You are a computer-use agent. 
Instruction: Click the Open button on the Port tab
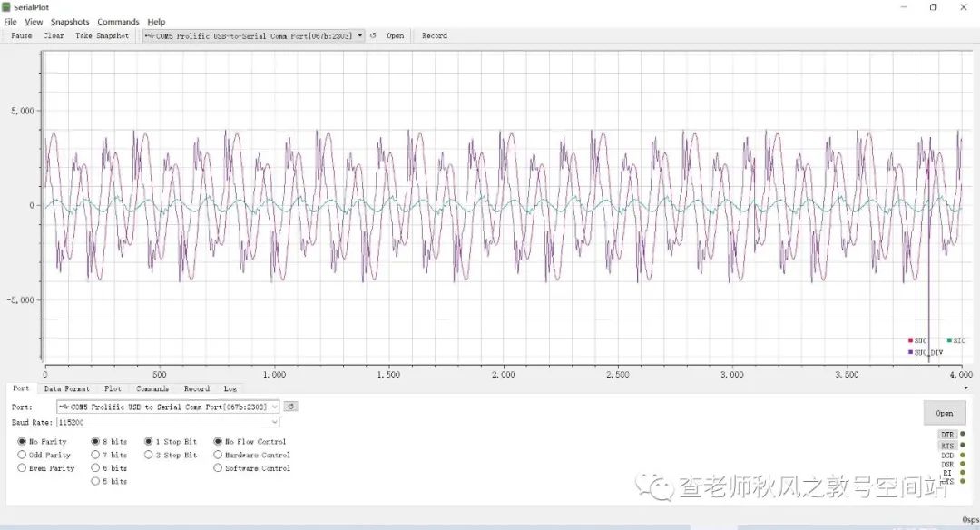[944, 412]
